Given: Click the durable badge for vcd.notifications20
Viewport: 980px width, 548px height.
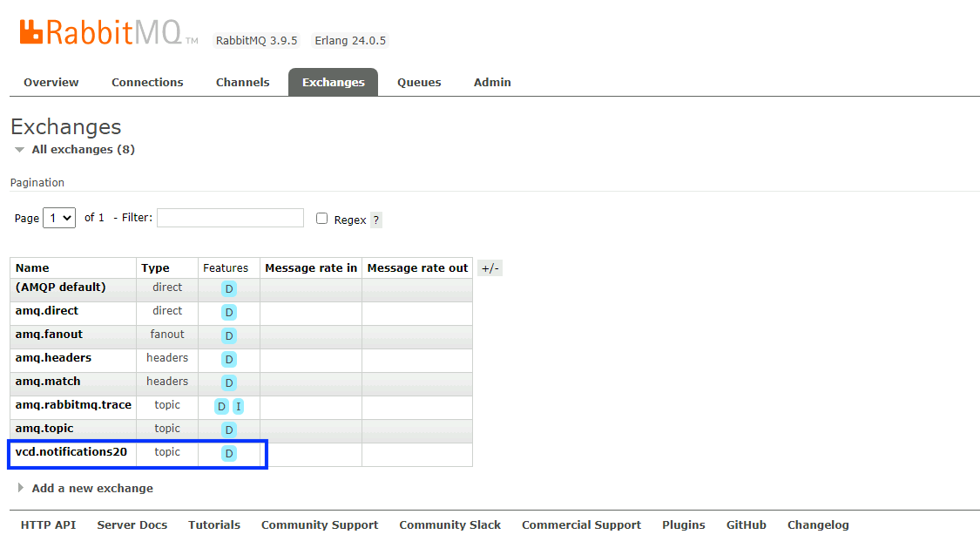Looking at the screenshot, I should [x=229, y=453].
